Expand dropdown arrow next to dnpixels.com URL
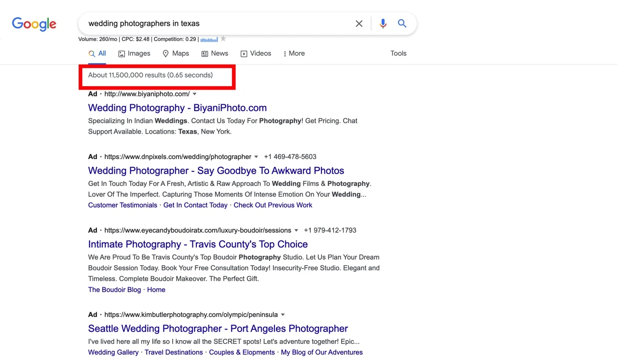The width and height of the screenshot is (617, 364). coord(256,157)
